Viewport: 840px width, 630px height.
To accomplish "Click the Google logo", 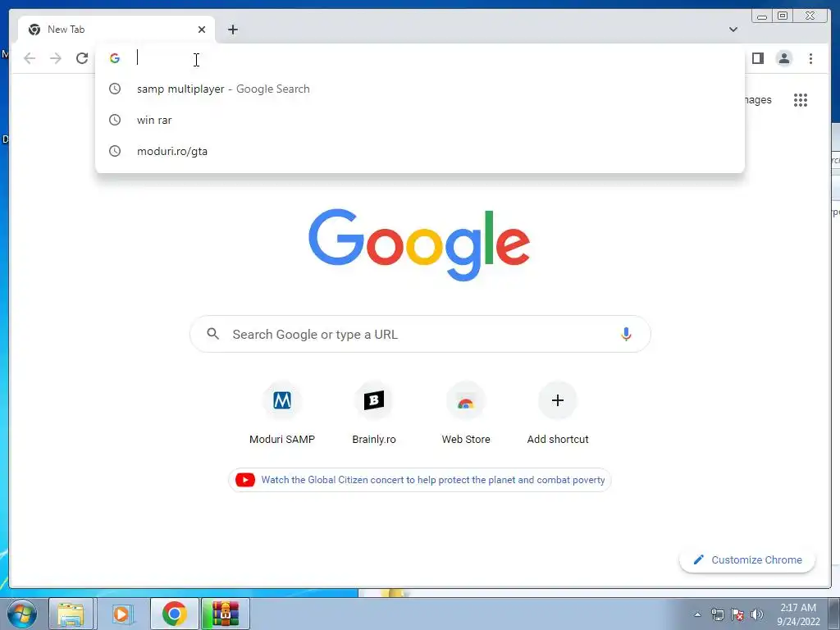I will (419, 244).
